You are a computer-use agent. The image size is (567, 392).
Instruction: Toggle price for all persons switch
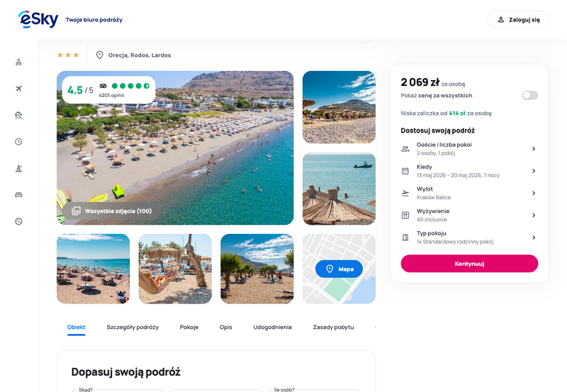tap(530, 96)
